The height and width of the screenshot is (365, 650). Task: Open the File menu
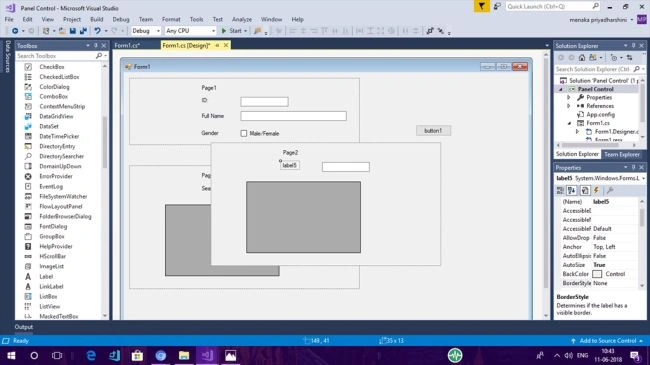[9, 19]
